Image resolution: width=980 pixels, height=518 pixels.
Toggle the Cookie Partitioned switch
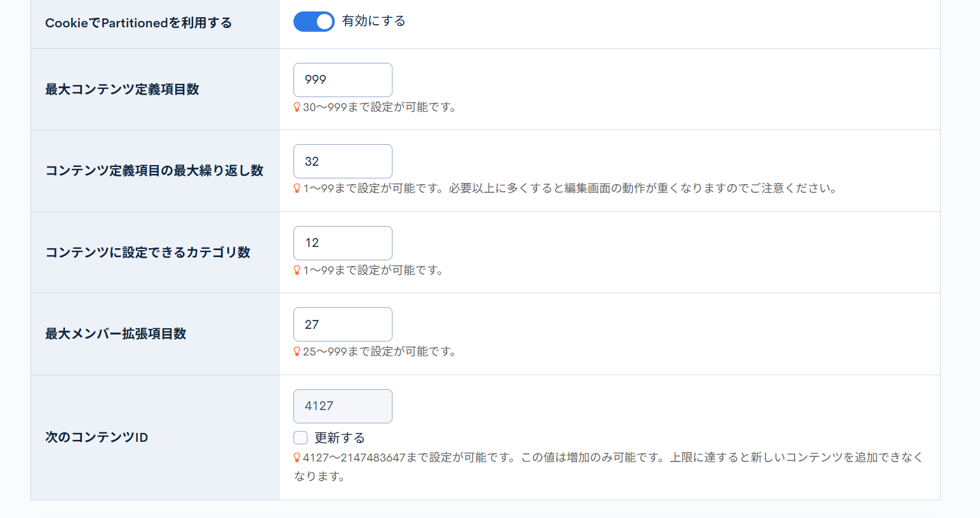[x=314, y=22]
